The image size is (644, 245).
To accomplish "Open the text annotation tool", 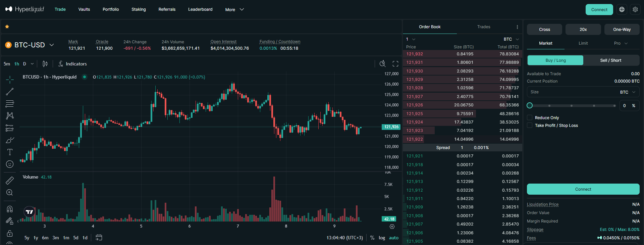I will 10,152.
